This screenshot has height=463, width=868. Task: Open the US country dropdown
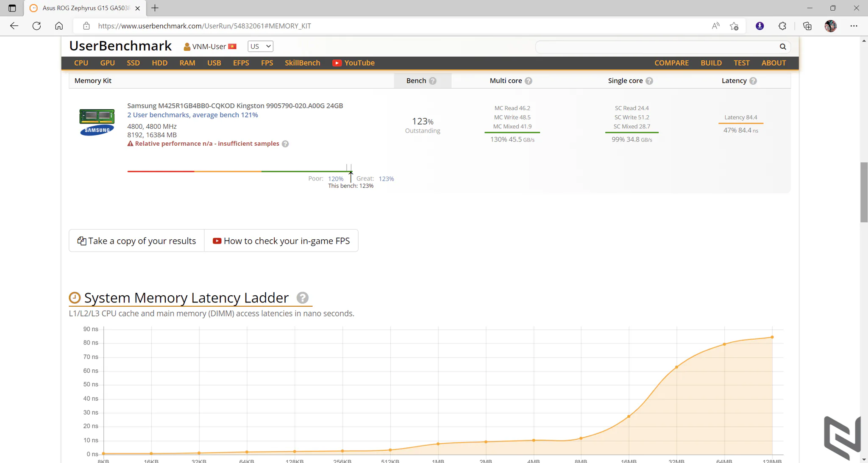[260, 46]
